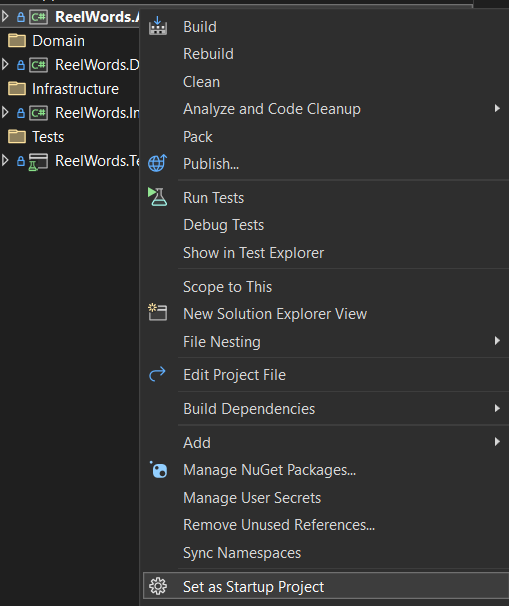Click the Set as Startup Project gear icon

[158, 586]
